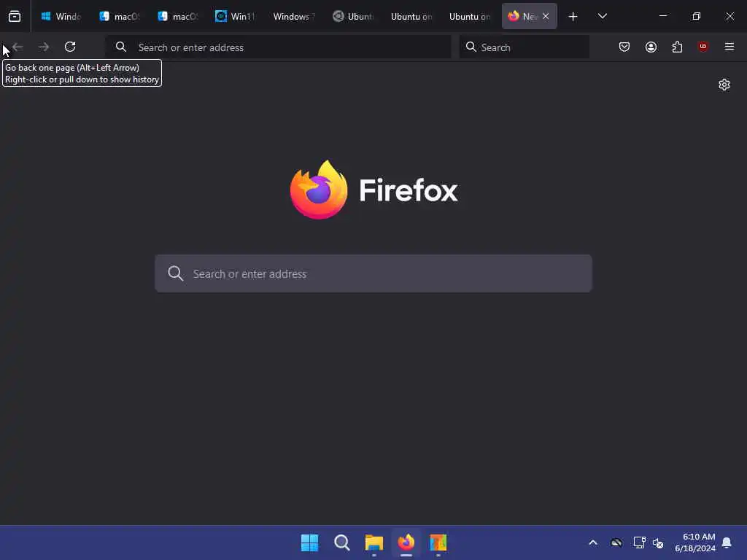
Task: Open the new tab page personalize gear
Action: pos(724,85)
